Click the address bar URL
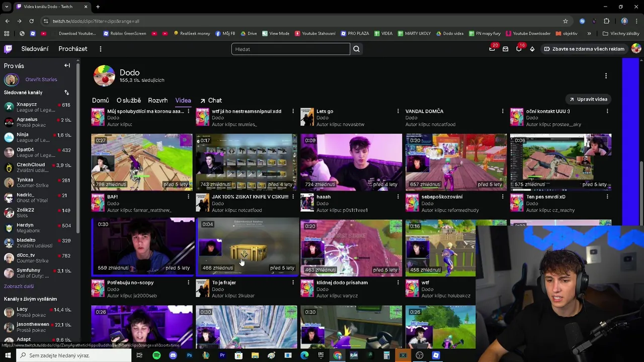 point(96,21)
